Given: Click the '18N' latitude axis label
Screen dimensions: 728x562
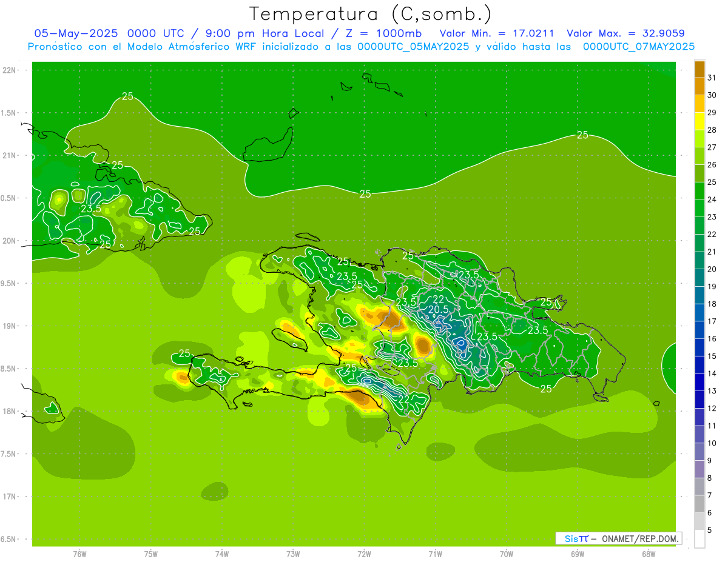Looking at the screenshot, I should (x=10, y=411).
